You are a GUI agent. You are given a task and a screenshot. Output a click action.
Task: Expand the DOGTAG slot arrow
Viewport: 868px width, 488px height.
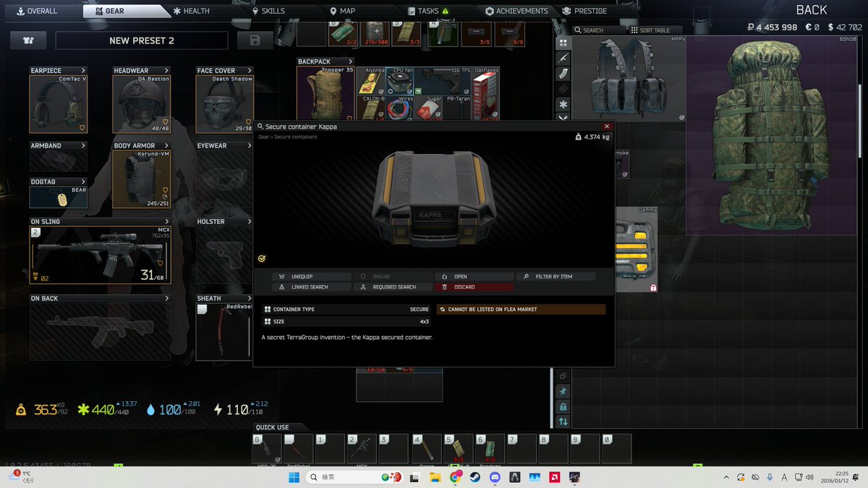pyautogui.click(x=83, y=181)
